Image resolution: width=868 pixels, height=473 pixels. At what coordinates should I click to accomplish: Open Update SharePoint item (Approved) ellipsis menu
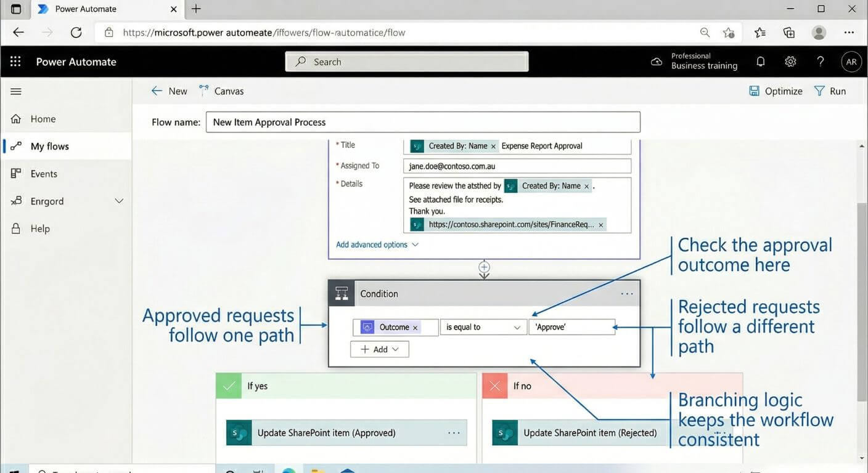[454, 433]
